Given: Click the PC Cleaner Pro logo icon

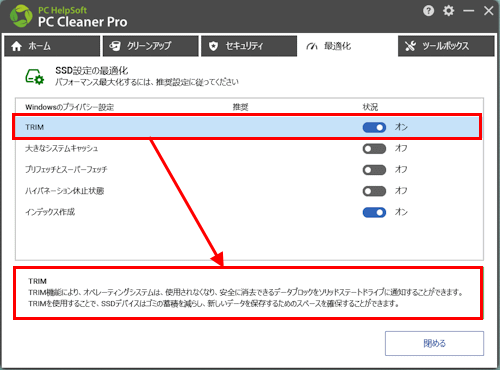Looking at the screenshot, I should coord(21,16).
